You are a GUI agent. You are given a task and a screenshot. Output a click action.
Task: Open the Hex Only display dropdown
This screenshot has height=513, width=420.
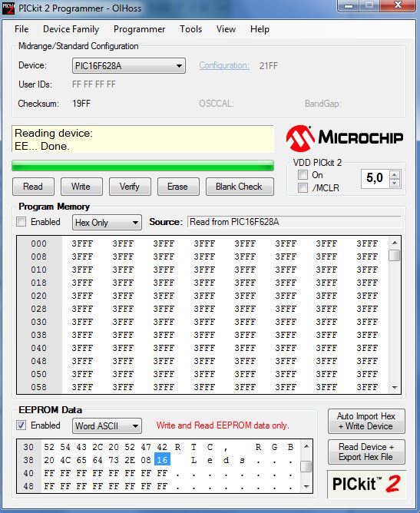[107, 223]
